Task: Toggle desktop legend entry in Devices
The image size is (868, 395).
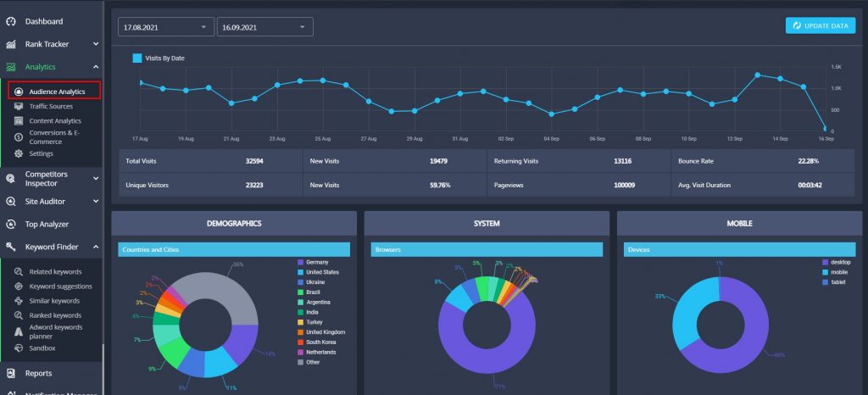Action: click(x=836, y=262)
